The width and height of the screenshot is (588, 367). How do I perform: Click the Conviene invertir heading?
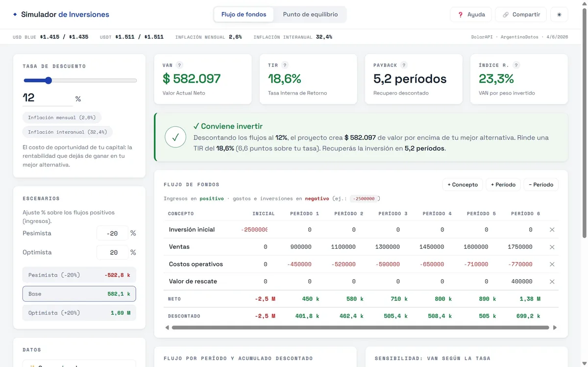(x=228, y=126)
